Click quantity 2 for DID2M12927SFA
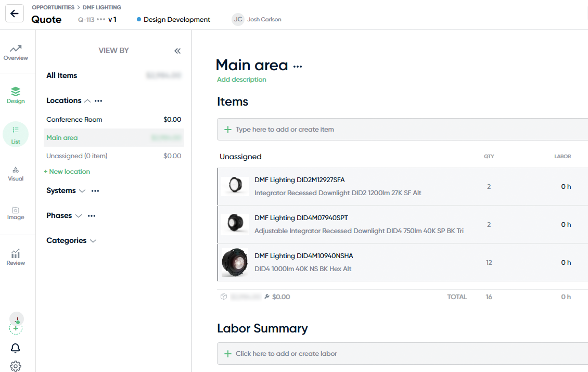Screen dimensions: 588x372 click(489, 186)
